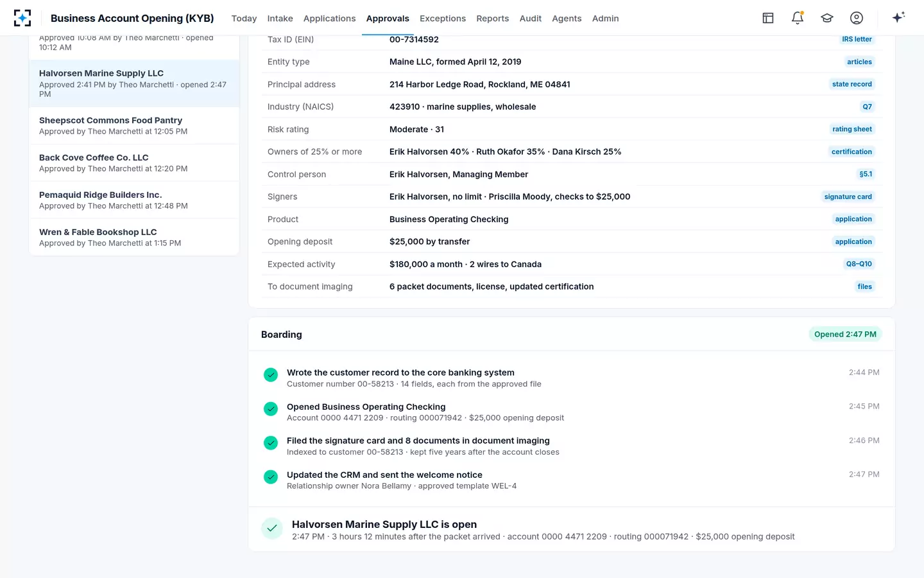Select the Approvals tab

pos(388,19)
